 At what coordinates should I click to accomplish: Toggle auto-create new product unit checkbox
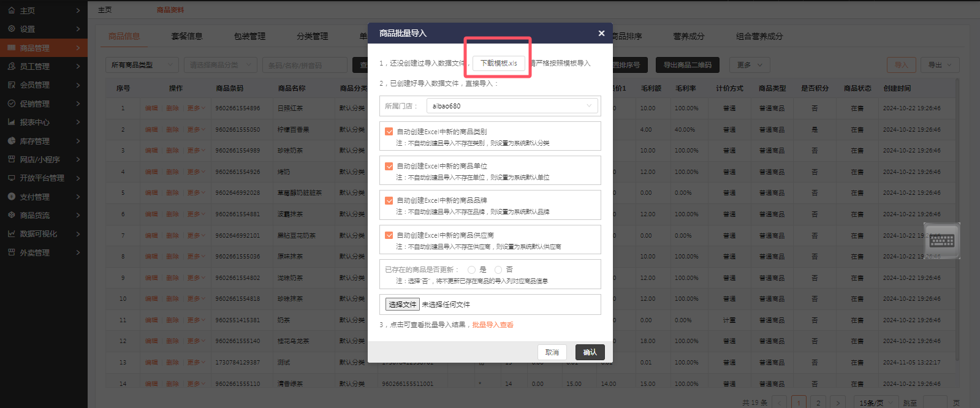pos(389,166)
